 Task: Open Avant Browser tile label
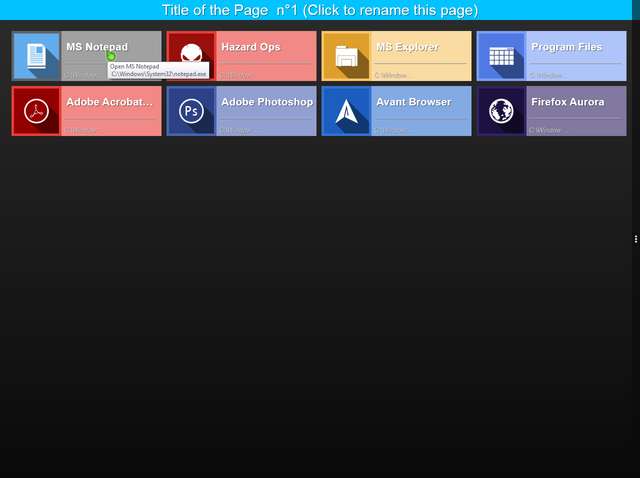[x=414, y=102]
